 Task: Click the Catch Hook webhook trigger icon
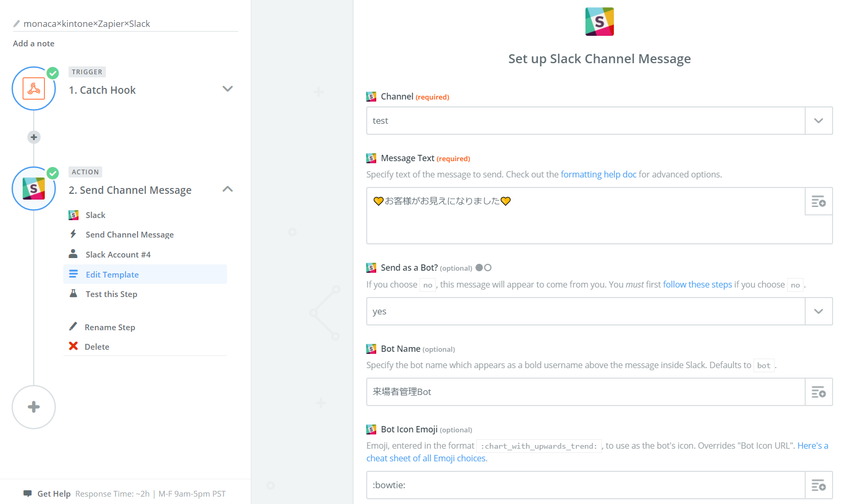pyautogui.click(x=34, y=88)
